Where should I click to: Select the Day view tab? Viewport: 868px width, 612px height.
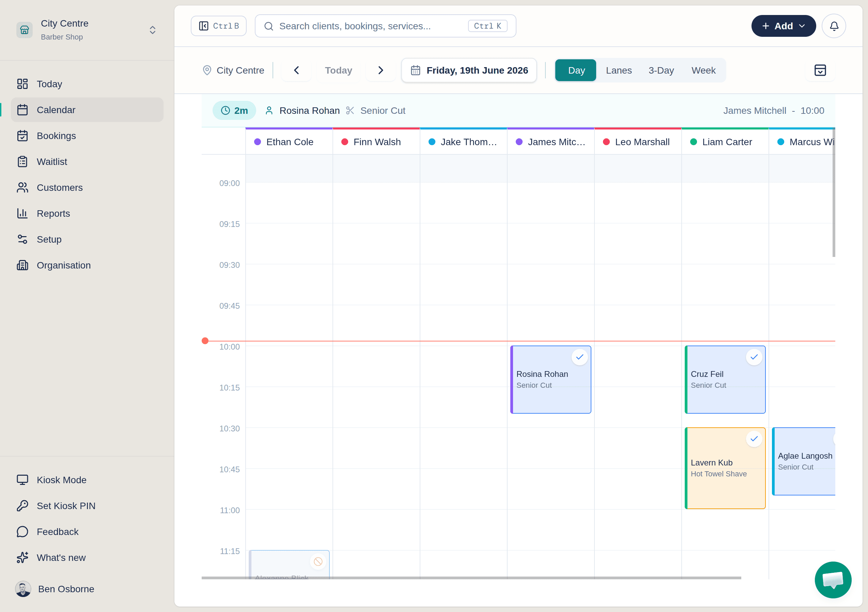(x=576, y=70)
